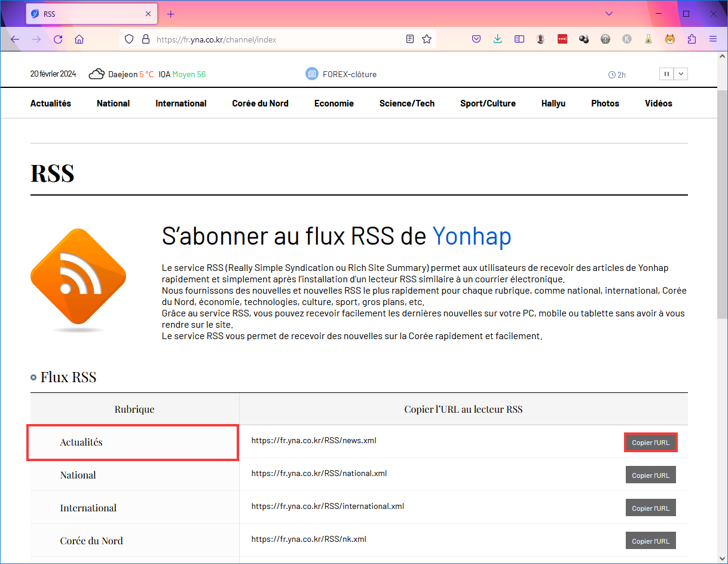Open a new browser tab
The image size is (728, 564).
[x=170, y=14]
